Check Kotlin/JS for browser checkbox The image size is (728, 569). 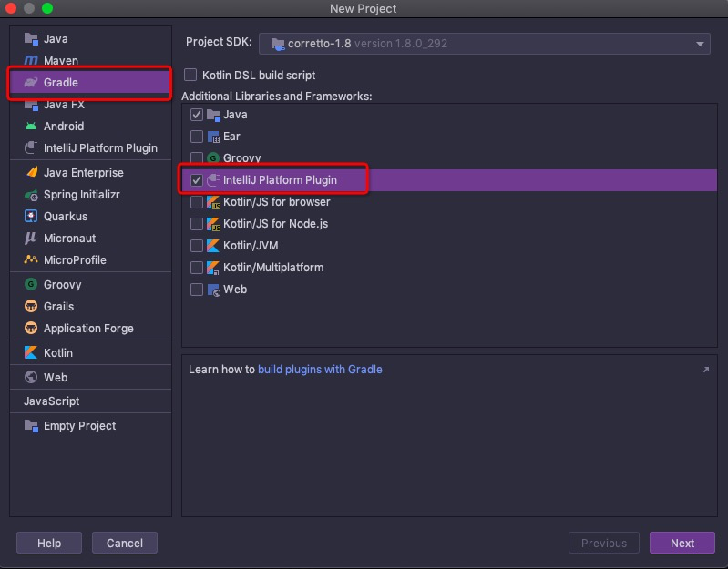pyautogui.click(x=197, y=202)
